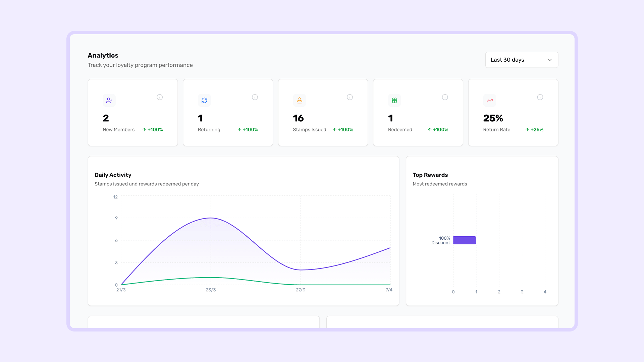
Task: Click the +100% change on New Members
Action: (x=153, y=130)
